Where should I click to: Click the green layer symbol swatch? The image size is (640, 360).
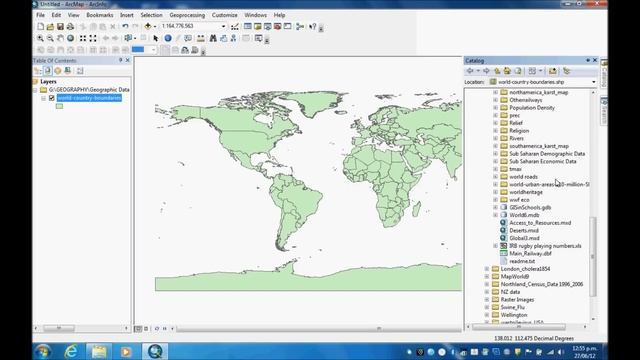coord(60,106)
